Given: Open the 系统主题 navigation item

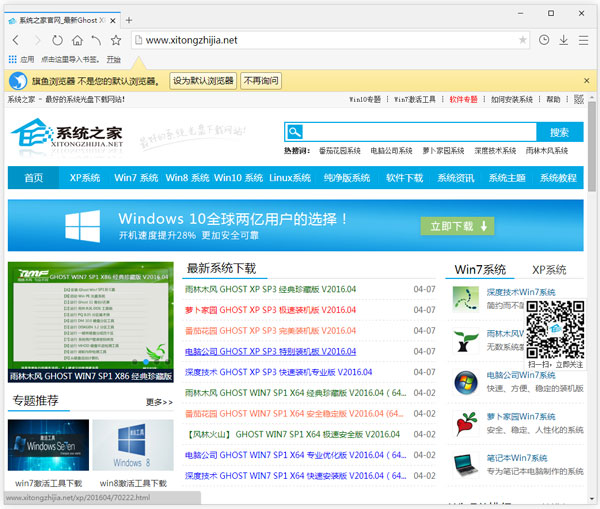Looking at the screenshot, I should [x=507, y=178].
